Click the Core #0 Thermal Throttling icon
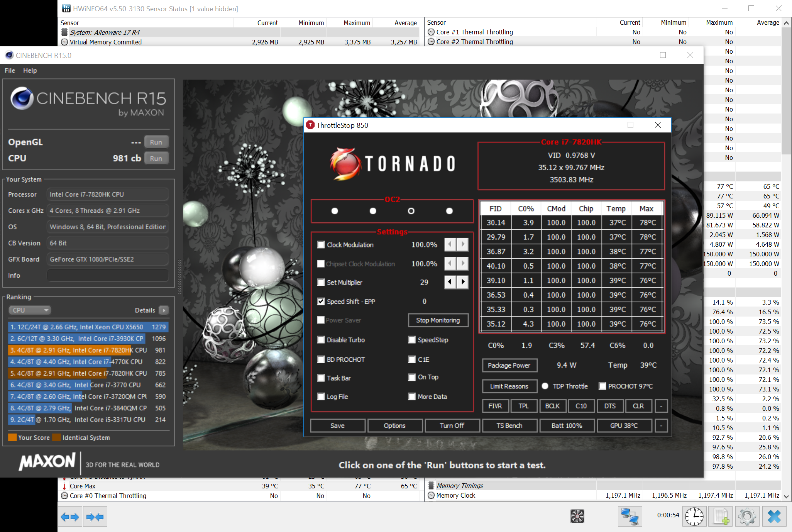Screen dimensions: 792x532 coord(64,496)
